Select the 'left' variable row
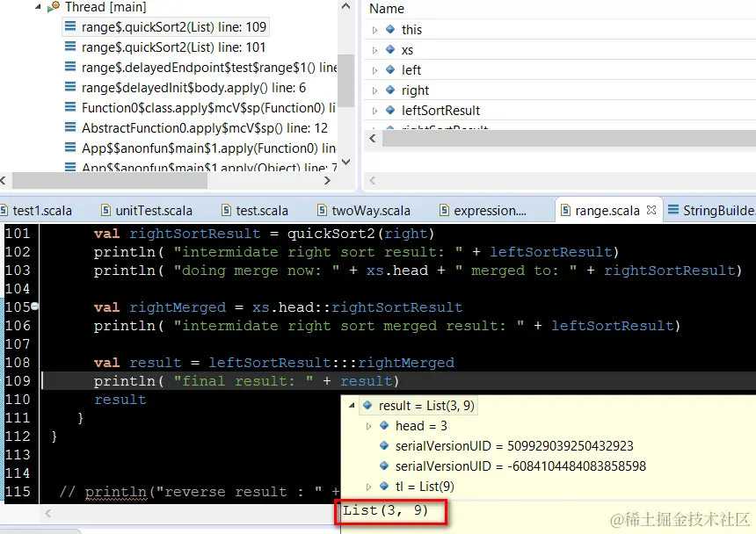756x534 pixels. [559, 70]
